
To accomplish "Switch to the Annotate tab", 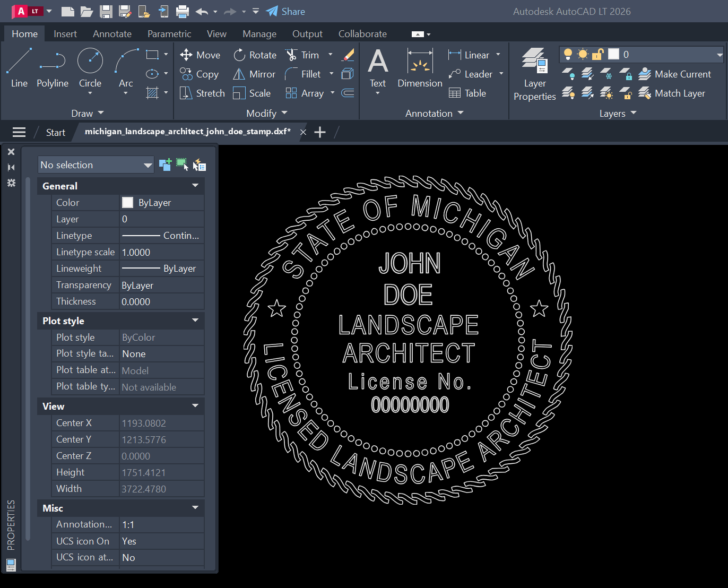I will 112,34.
